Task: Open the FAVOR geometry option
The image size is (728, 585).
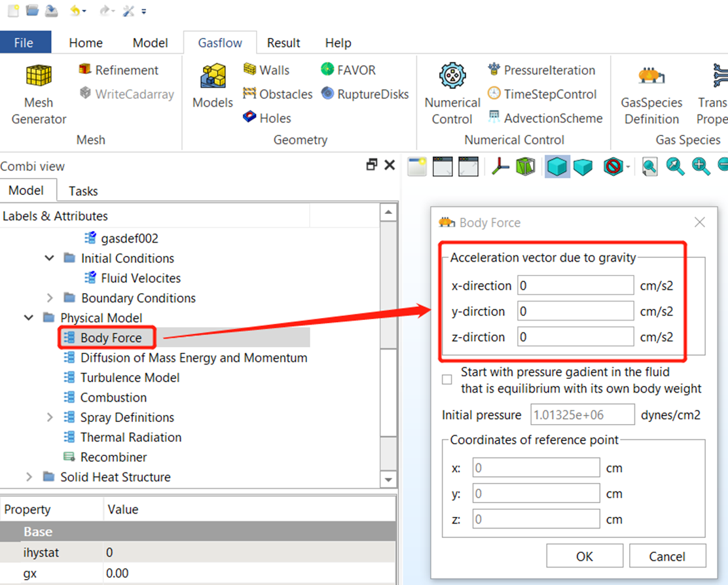Action: (x=348, y=70)
